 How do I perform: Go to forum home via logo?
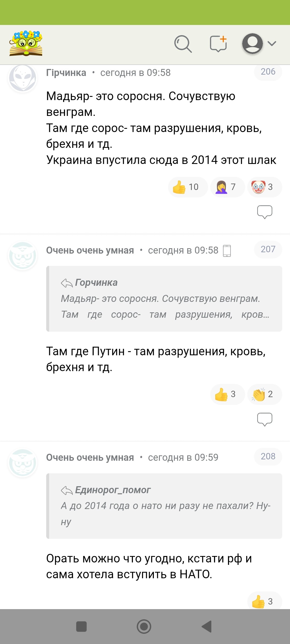(x=26, y=43)
